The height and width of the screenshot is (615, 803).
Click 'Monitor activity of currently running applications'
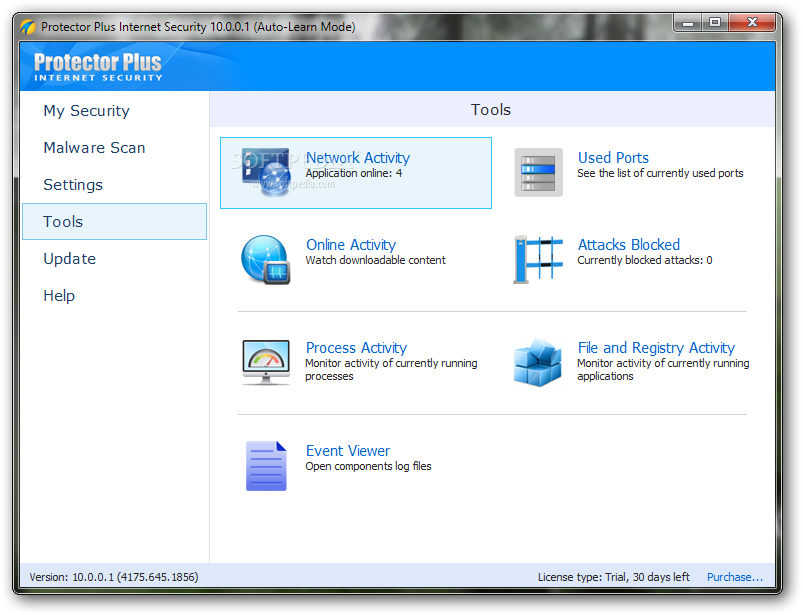663,370
